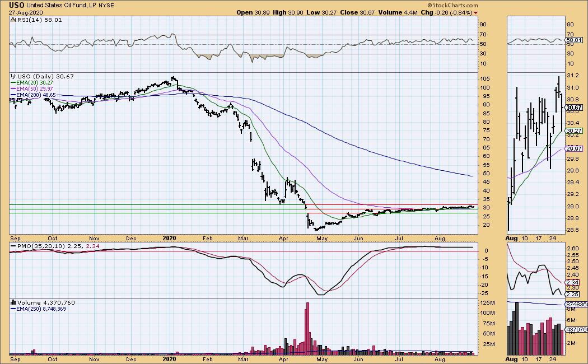The height and width of the screenshot is (364, 588).
Task: Click the Low 30.27 value
Action: pyautogui.click(x=321, y=12)
